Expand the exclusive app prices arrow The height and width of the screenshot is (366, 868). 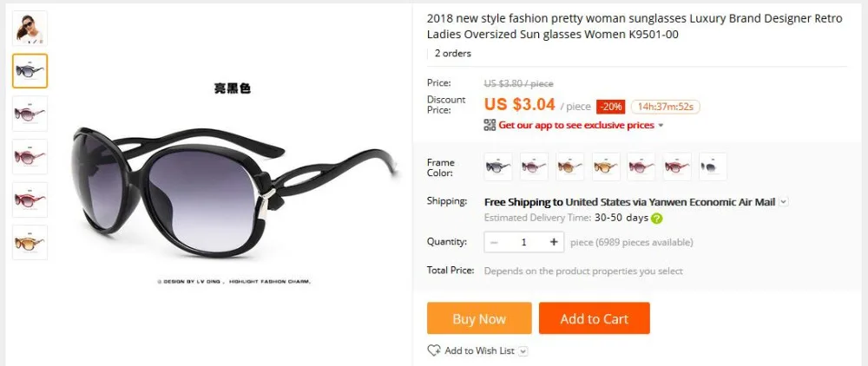[661, 126]
